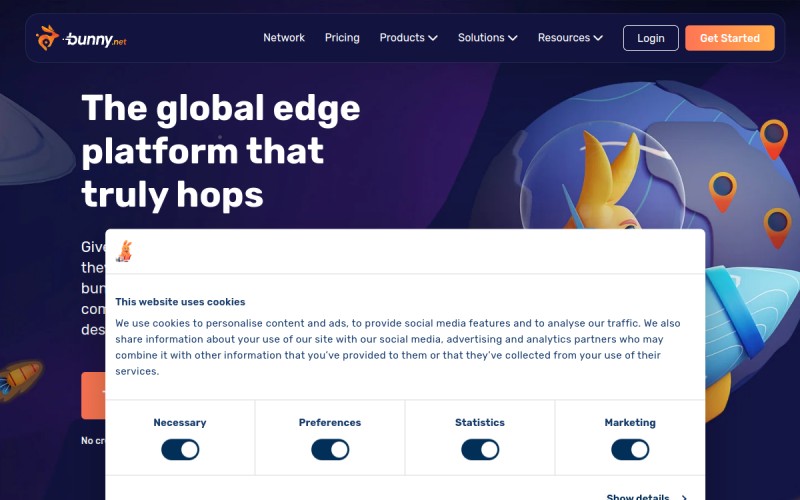Click the orange Get Started button
Viewport: 800px width, 500px height.
pos(730,38)
